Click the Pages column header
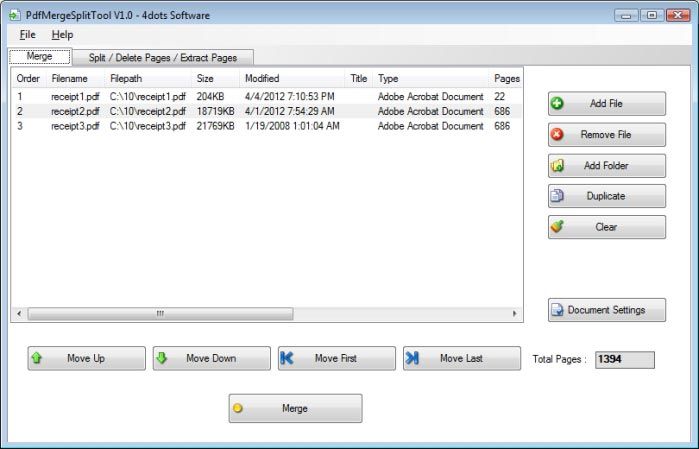Image resolution: width=699 pixels, height=449 pixels. [506, 78]
